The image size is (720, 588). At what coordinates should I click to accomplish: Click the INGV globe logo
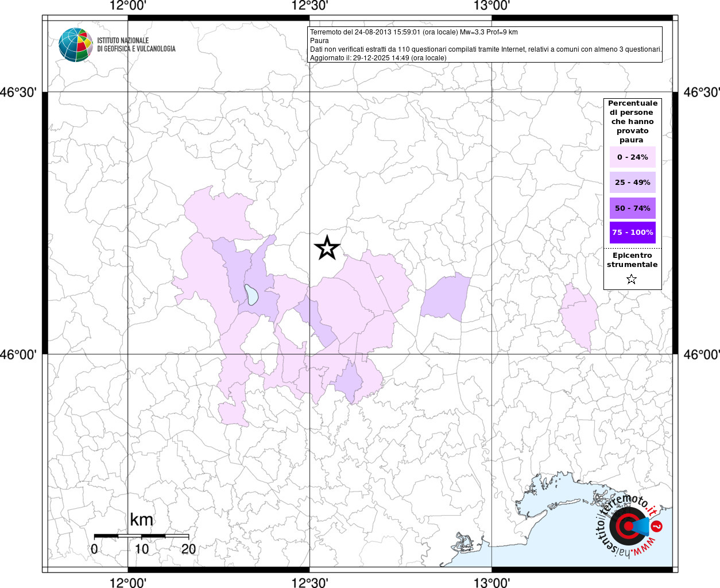tap(76, 44)
